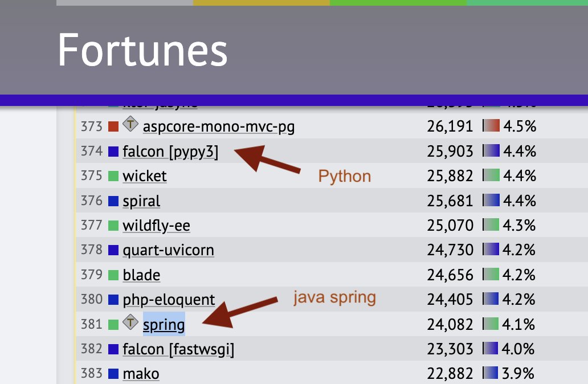The image size is (588, 384).
Task: Click the 25,681 score value
Action: coord(450,201)
